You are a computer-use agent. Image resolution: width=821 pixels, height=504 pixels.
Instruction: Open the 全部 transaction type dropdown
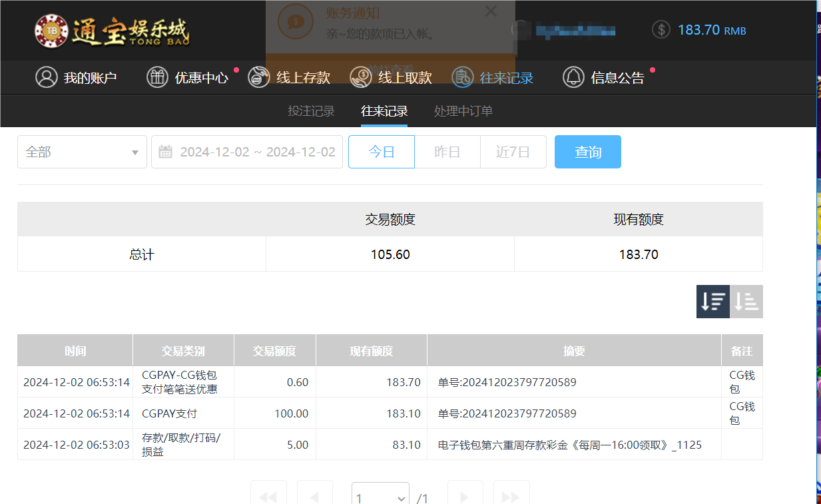[82, 151]
